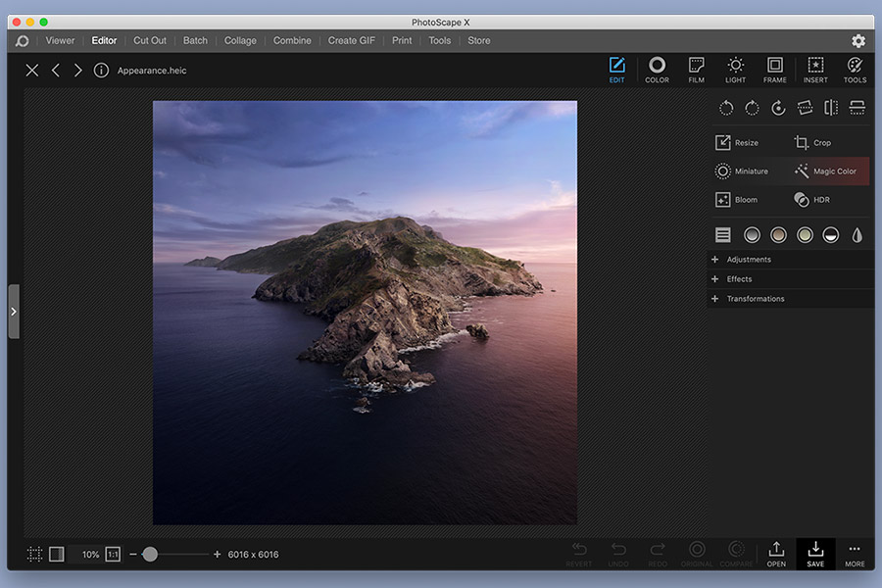
Task: Click the gray circle filter preset
Action: coord(752,234)
